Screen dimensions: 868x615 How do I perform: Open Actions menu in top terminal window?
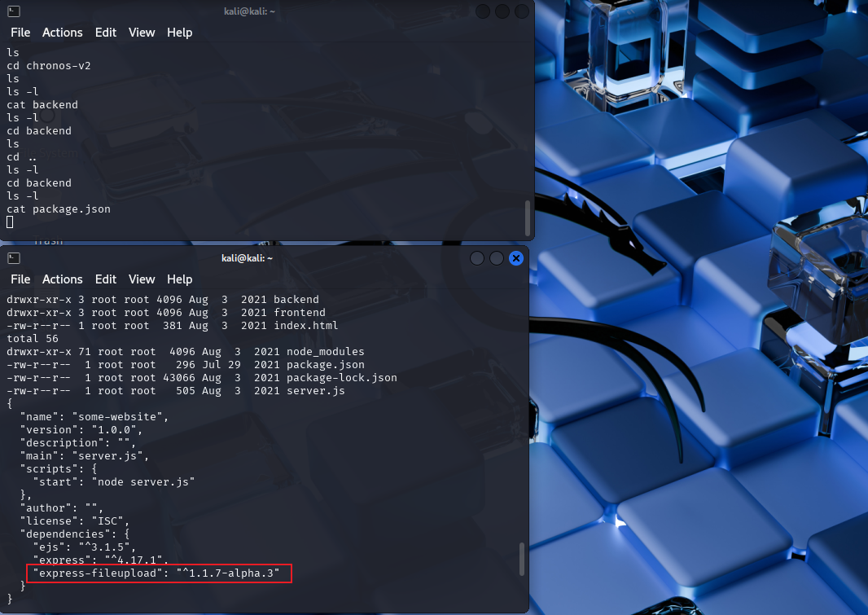(x=63, y=33)
